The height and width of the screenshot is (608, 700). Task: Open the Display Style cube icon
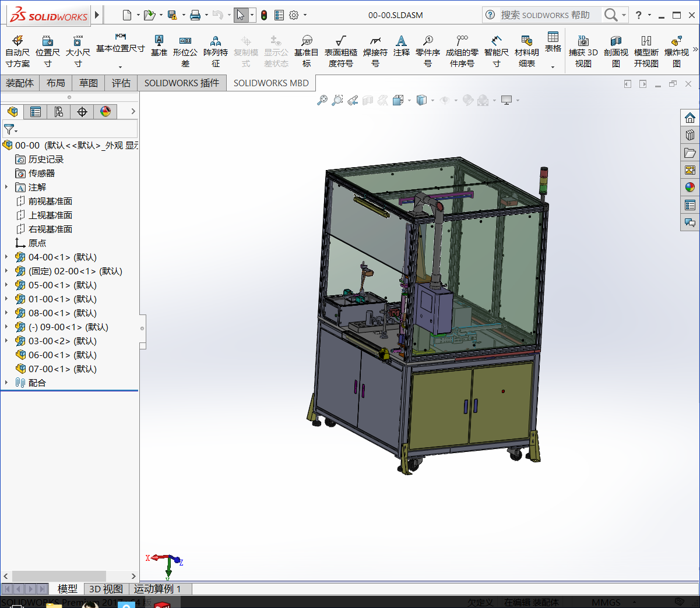422,100
